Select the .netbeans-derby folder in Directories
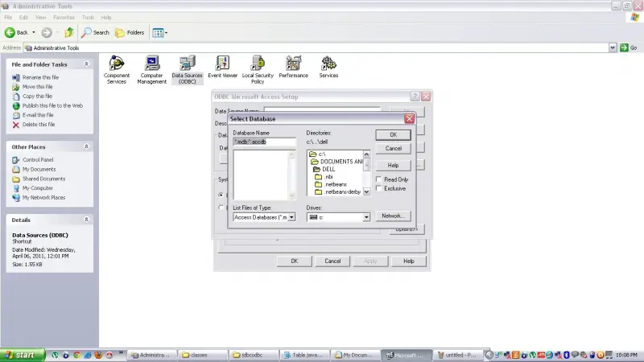Image resolution: width=644 pixels, height=362 pixels. point(337,191)
